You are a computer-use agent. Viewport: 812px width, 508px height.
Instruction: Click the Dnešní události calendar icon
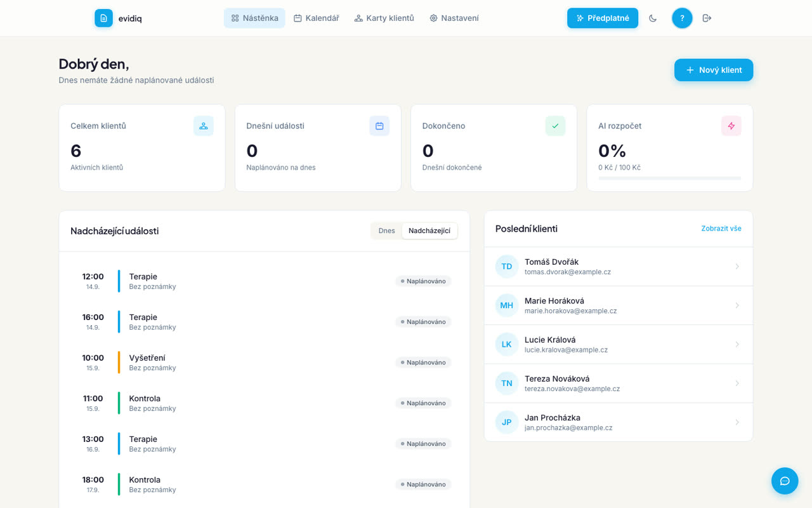(x=379, y=126)
